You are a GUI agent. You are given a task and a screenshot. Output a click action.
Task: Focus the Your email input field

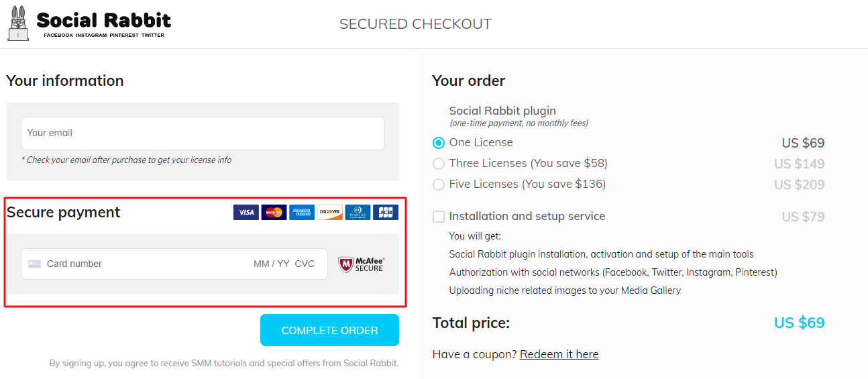point(203,133)
